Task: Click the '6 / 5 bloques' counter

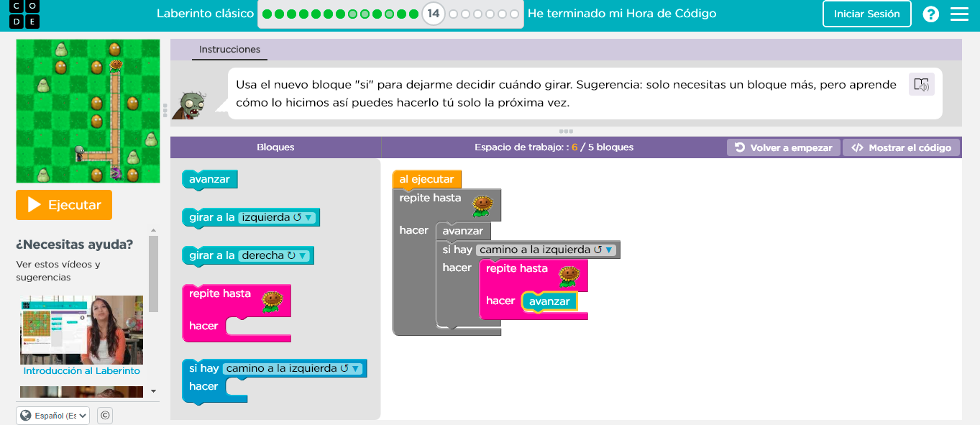Action: [603, 147]
